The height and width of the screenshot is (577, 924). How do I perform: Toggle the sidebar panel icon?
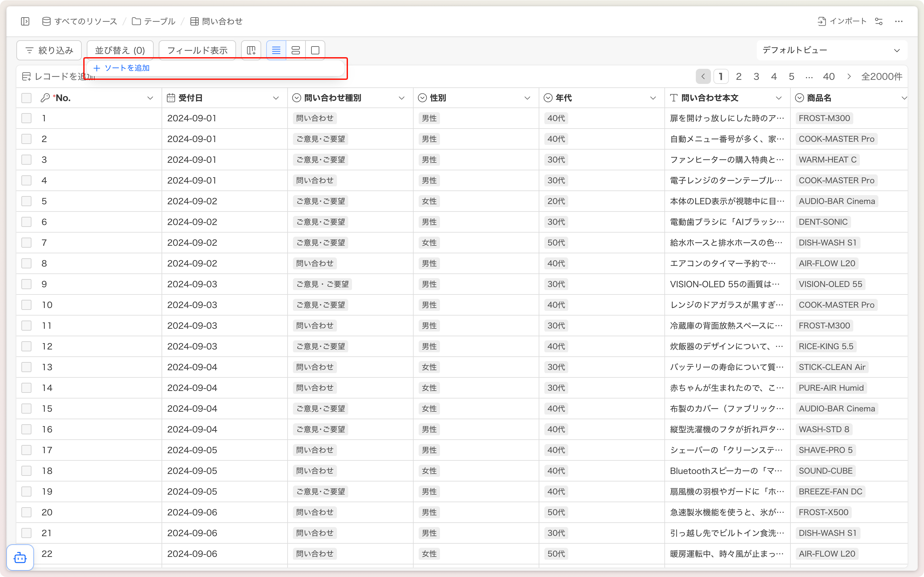coord(25,21)
